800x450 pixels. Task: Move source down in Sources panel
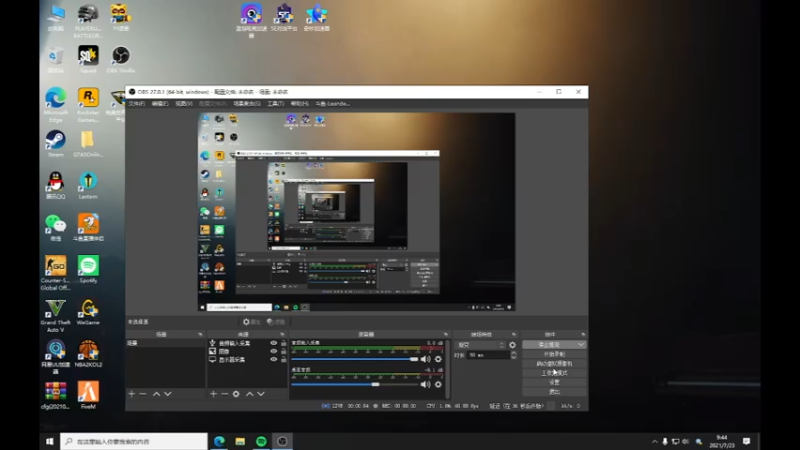click(x=261, y=394)
